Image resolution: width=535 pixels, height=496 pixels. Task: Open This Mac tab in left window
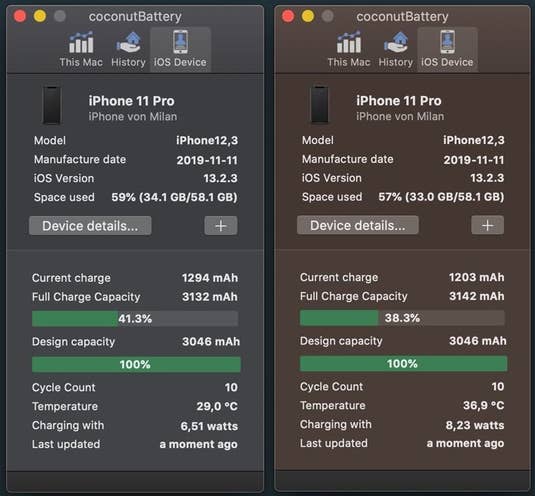coord(81,49)
